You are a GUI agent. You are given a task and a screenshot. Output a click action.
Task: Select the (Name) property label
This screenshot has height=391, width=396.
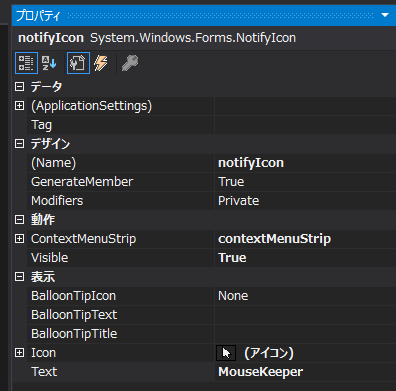(x=54, y=163)
